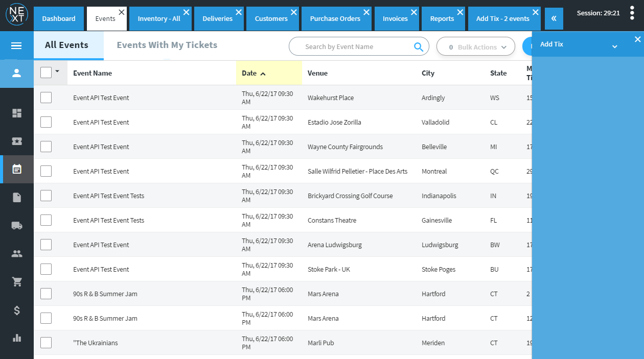644x359 pixels.
Task: Select the Constans Theatre event checkbox
Action: coord(46,220)
